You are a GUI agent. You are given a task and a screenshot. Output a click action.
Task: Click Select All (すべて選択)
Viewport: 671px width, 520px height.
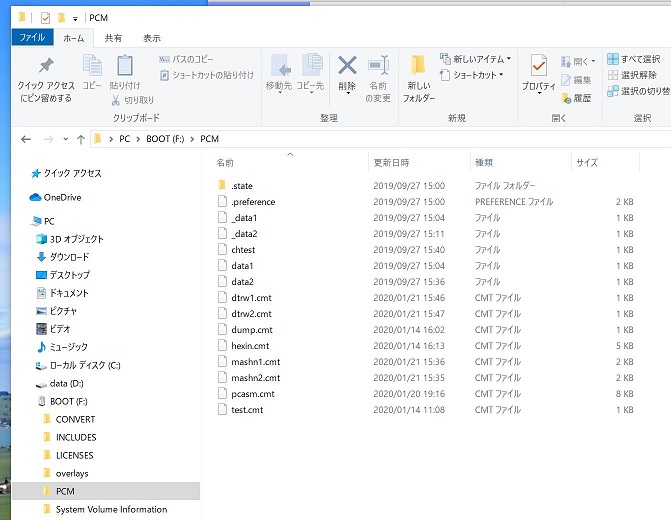[x=634, y=59]
